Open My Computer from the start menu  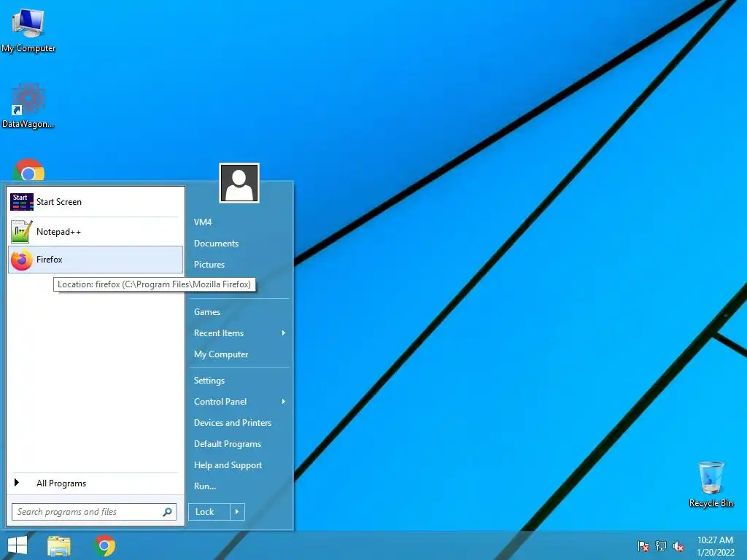point(221,354)
